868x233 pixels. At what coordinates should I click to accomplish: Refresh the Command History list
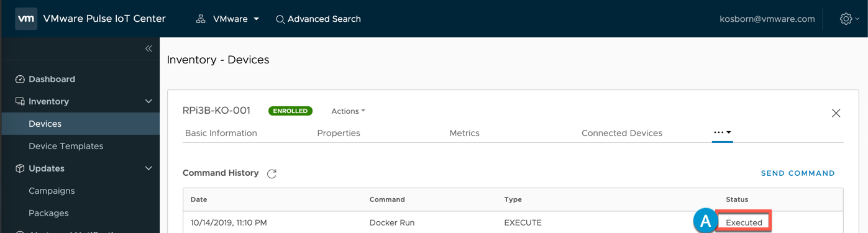point(272,174)
